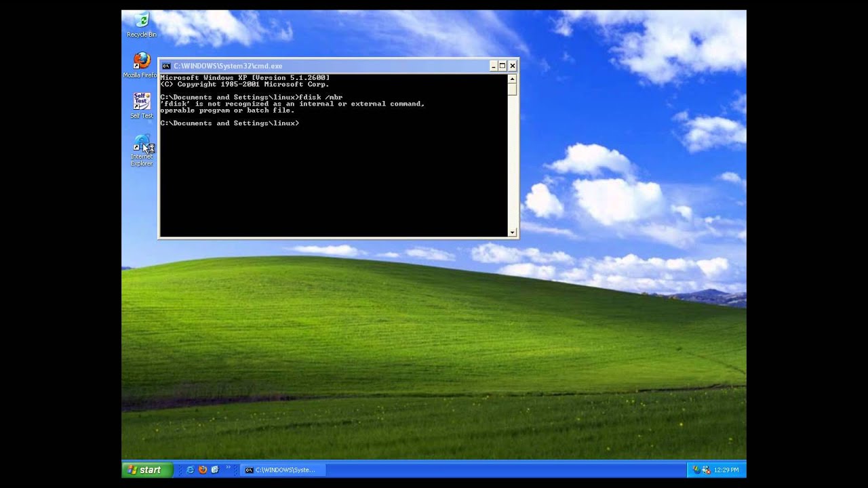Screen dimensions: 868x488
Task: Open the Start menu
Action: tap(147, 470)
